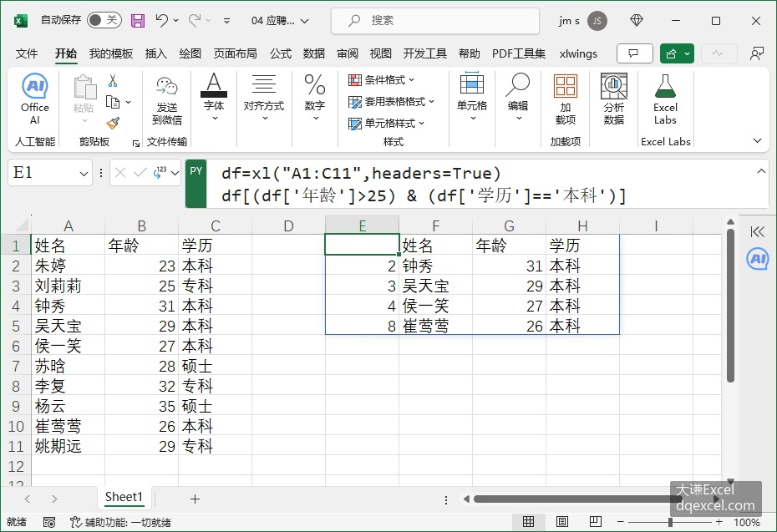This screenshot has height=532, width=777.
Task: Open the file name dropdown 04 应聘
Action: pyautogui.click(x=280, y=21)
